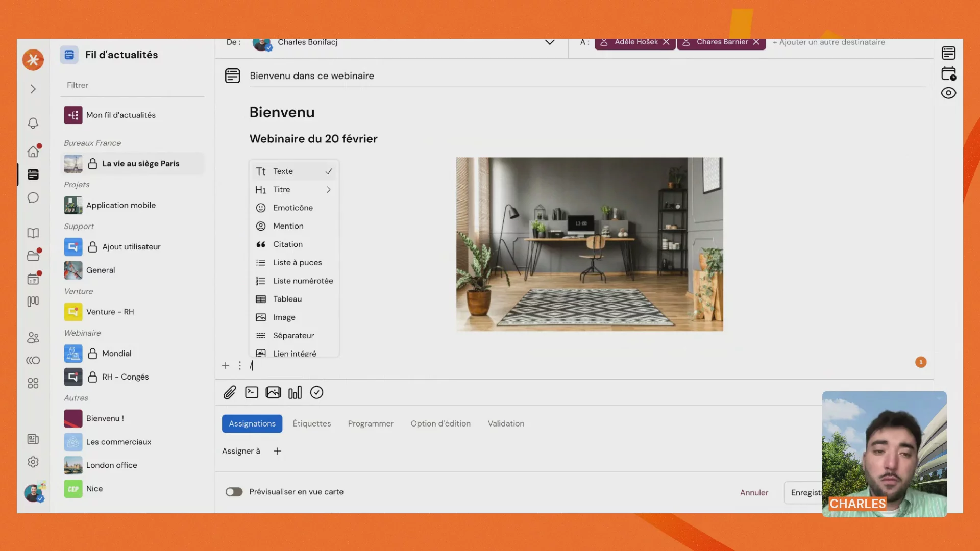The image size is (980, 551).
Task: Insert Citation block
Action: (294, 244)
